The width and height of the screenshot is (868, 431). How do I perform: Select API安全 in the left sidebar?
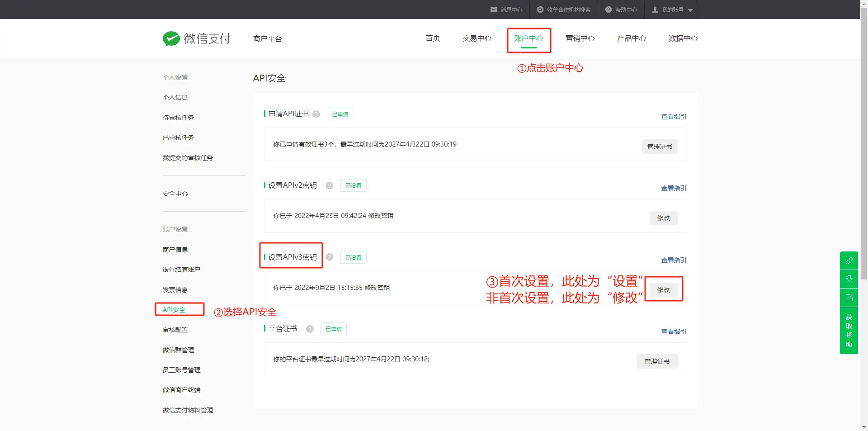click(174, 310)
